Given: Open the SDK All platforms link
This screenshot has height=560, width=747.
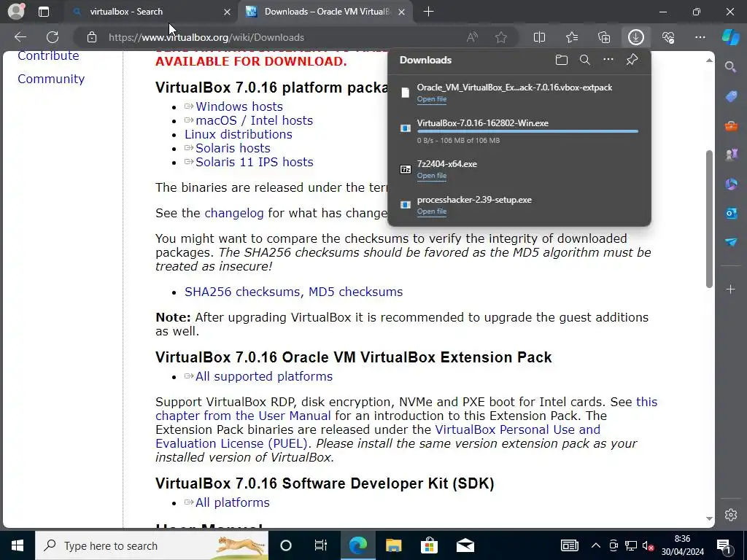Looking at the screenshot, I should pos(233,502).
